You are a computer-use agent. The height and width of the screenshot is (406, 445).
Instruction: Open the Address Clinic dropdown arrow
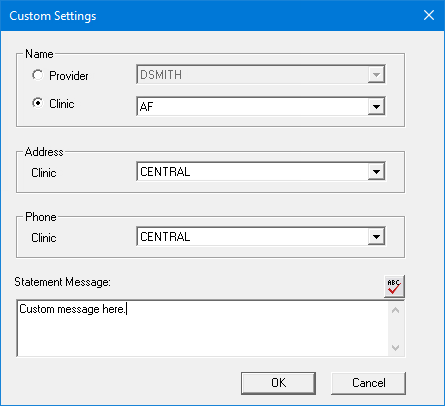376,172
